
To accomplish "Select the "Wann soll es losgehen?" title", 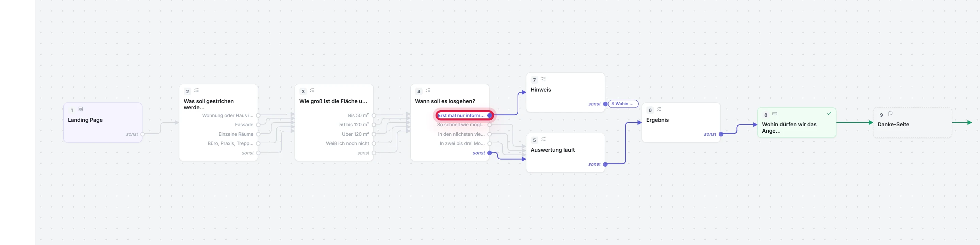I will coord(445,101).
